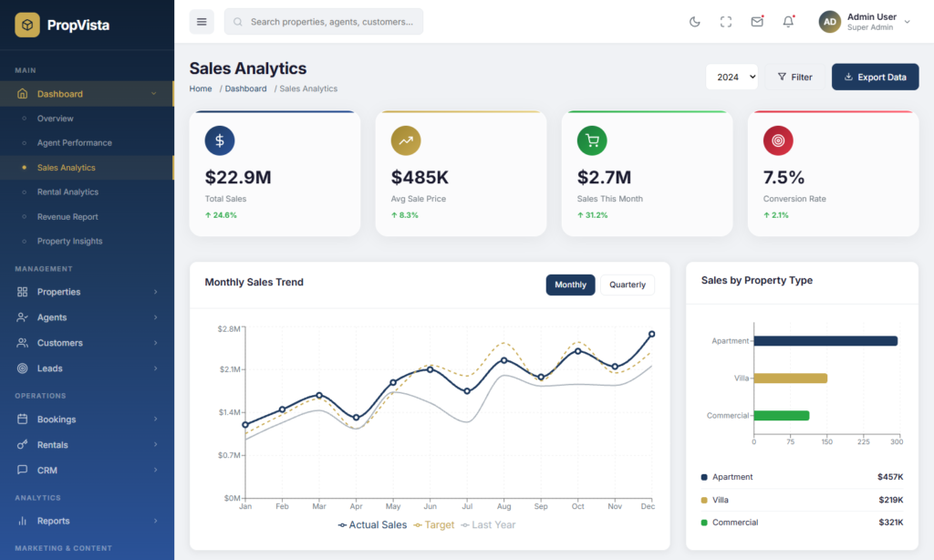Viewport: 934px width, 560px height.
Task: Click the Villa bar in chart
Action: [x=791, y=379]
